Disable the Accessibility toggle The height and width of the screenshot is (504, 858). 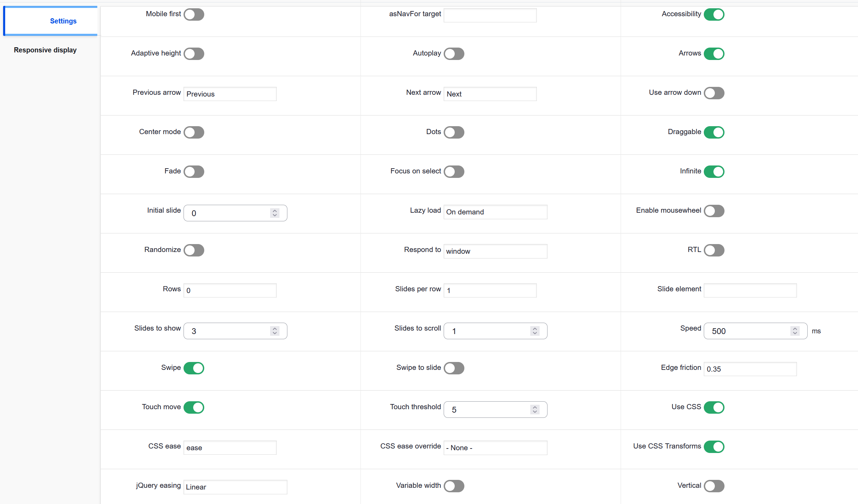pos(714,14)
